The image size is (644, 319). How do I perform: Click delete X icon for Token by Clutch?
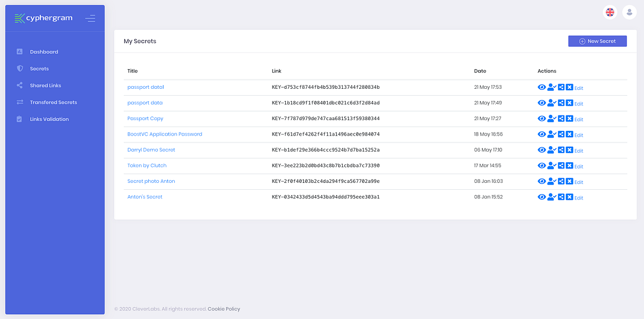coord(570,165)
